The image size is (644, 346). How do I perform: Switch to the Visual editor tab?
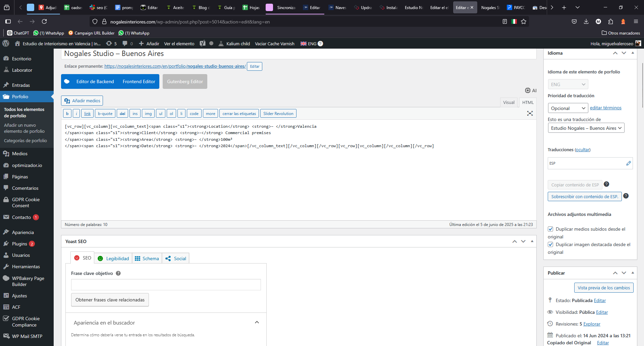point(508,103)
